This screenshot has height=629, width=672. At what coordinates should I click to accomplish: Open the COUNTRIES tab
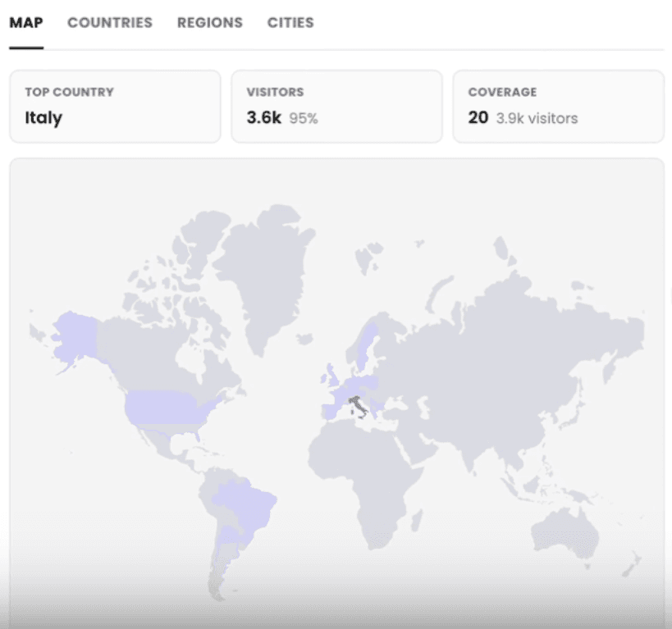pyautogui.click(x=110, y=23)
